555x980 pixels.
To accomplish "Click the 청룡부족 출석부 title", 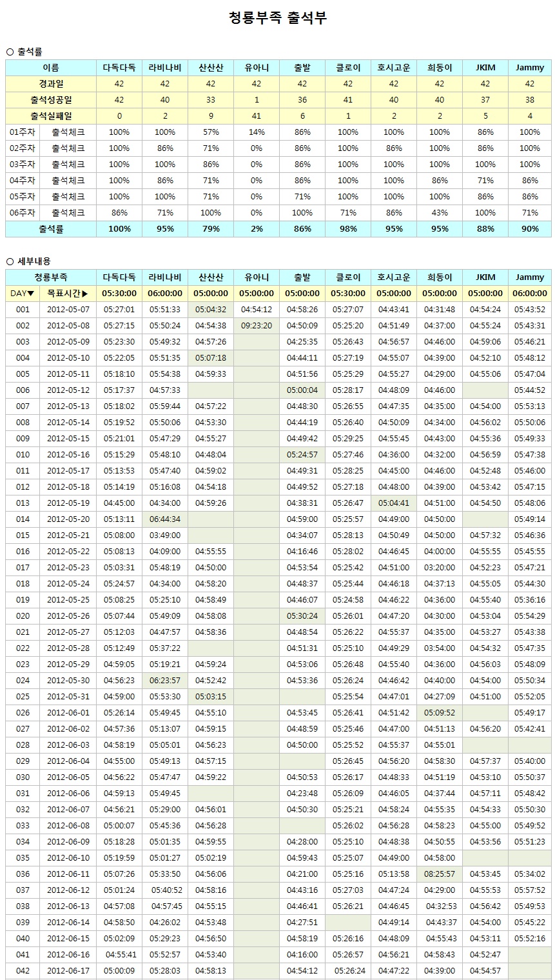I will [x=278, y=18].
